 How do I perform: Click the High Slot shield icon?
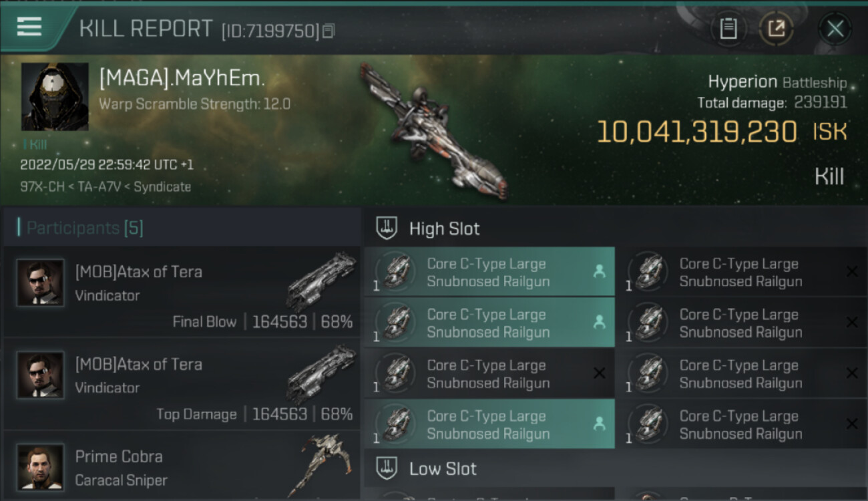pos(387,228)
